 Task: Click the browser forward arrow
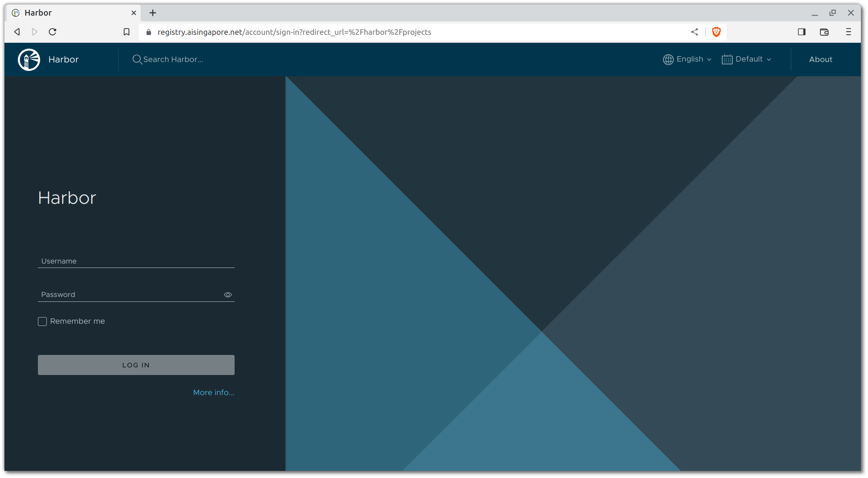point(34,32)
